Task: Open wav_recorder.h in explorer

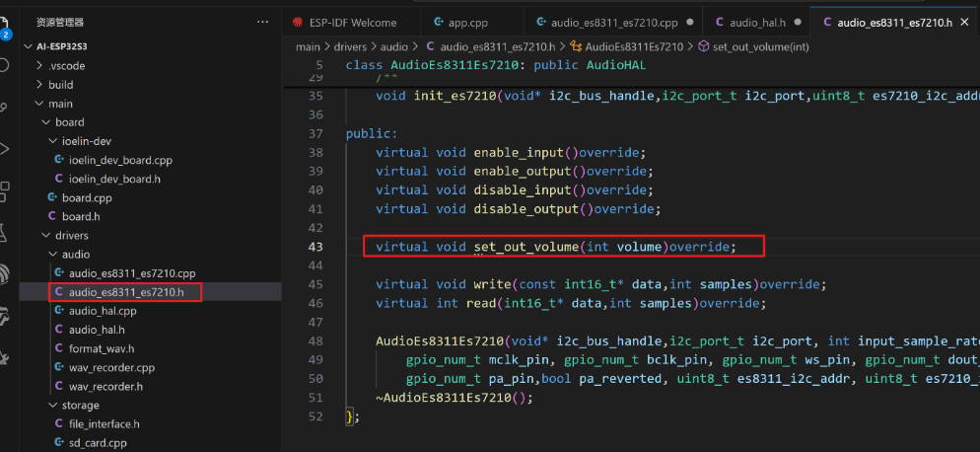Action: [105, 386]
